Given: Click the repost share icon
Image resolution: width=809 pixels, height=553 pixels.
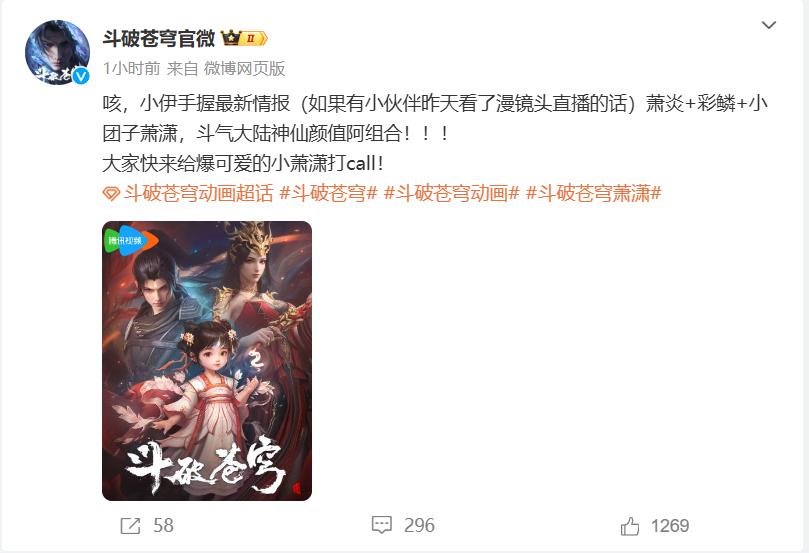Looking at the screenshot, I should [130, 526].
